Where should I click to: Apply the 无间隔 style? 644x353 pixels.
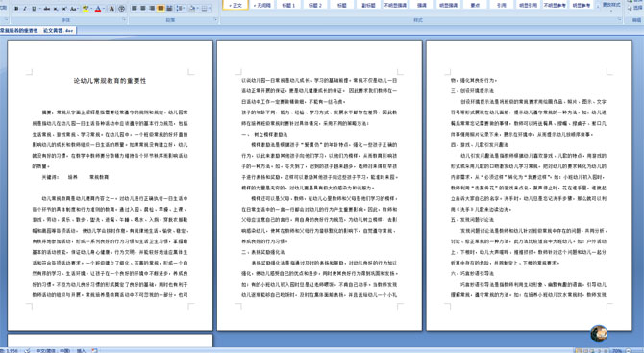point(262,6)
